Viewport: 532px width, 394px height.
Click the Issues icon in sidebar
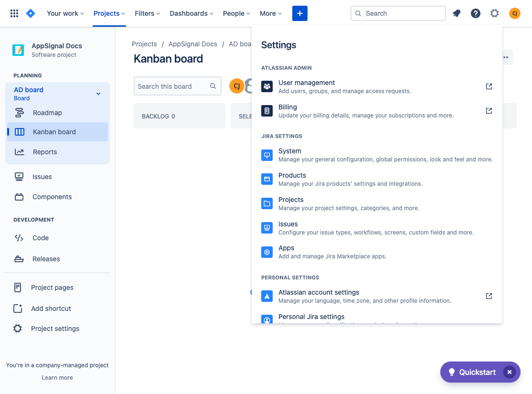tap(19, 177)
